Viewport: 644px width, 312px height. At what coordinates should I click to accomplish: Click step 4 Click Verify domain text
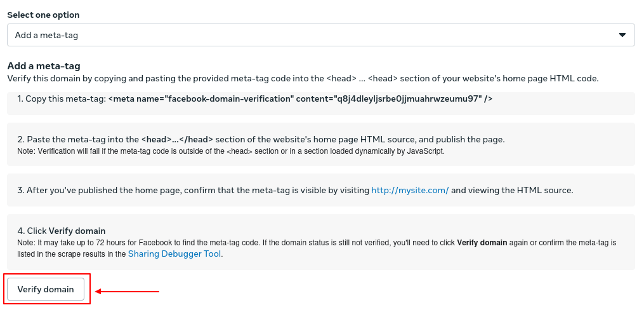point(61,231)
